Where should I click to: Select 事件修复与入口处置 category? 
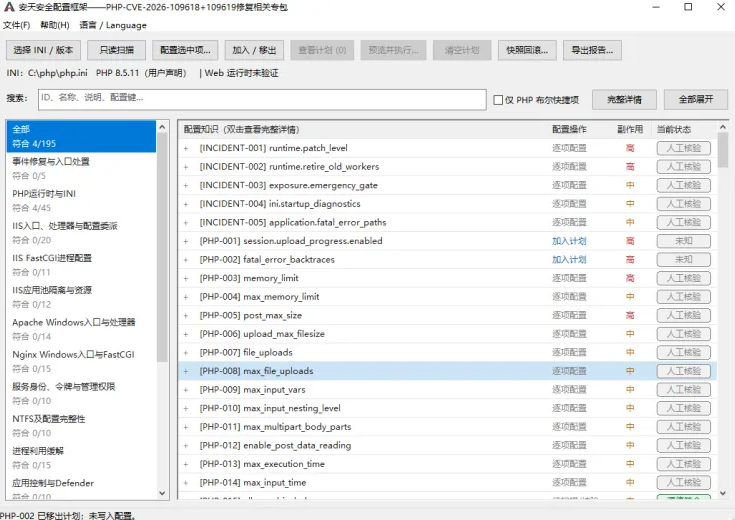point(81,168)
